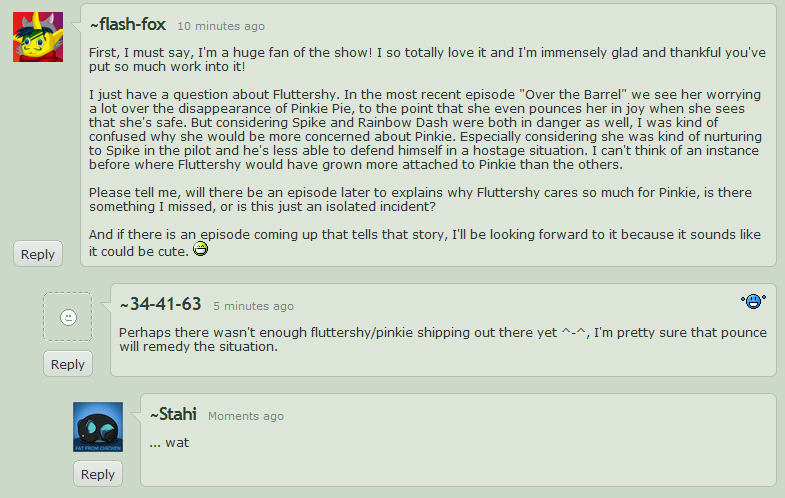
Task: Click the "5 minutes ago" timestamp
Action: click(253, 306)
